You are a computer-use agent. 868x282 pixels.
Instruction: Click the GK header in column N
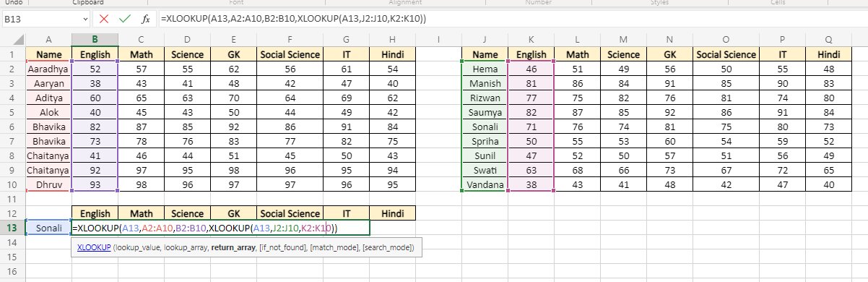click(x=670, y=54)
